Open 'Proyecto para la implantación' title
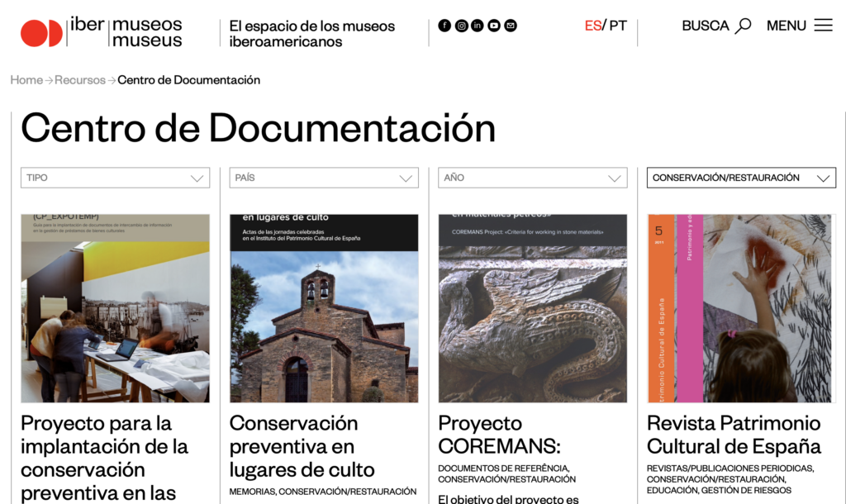Viewport: 846px width, 504px height. (105, 458)
